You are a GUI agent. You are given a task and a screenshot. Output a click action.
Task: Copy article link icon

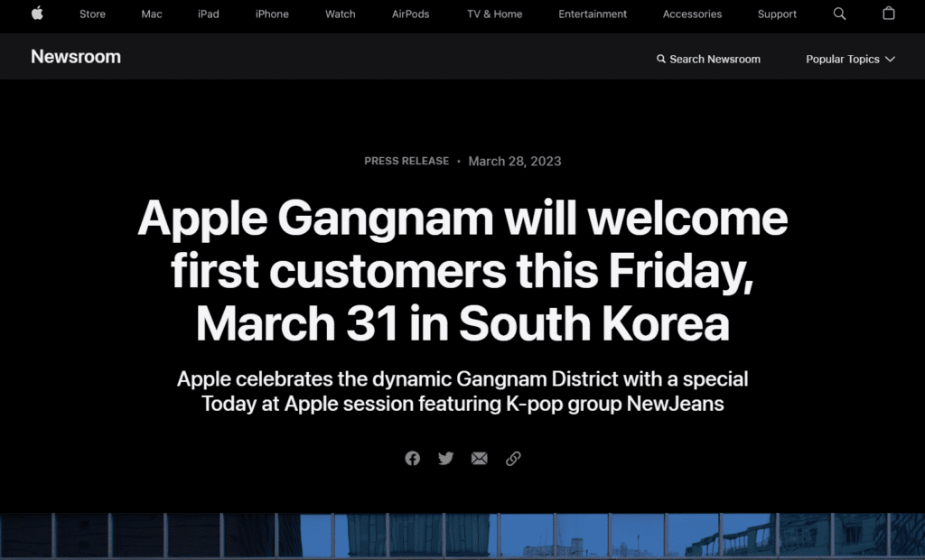click(513, 459)
